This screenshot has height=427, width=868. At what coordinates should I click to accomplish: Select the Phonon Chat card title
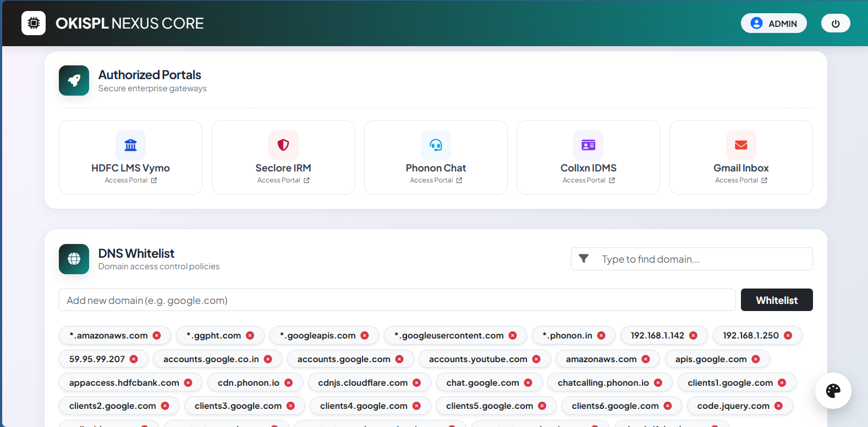436,168
